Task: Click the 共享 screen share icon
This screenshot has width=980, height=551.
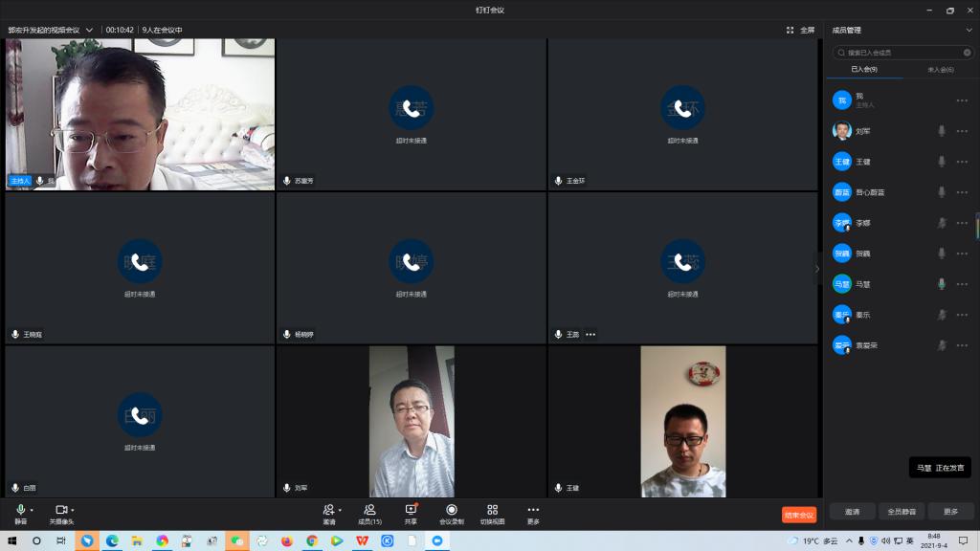Action: click(x=411, y=510)
